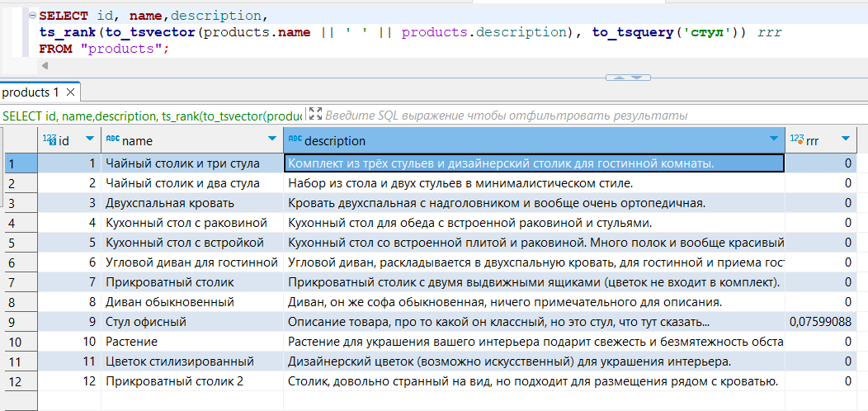This screenshot has width=868, height=411.
Task: Select row header number 12
Action: pyautogui.click(x=19, y=381)
